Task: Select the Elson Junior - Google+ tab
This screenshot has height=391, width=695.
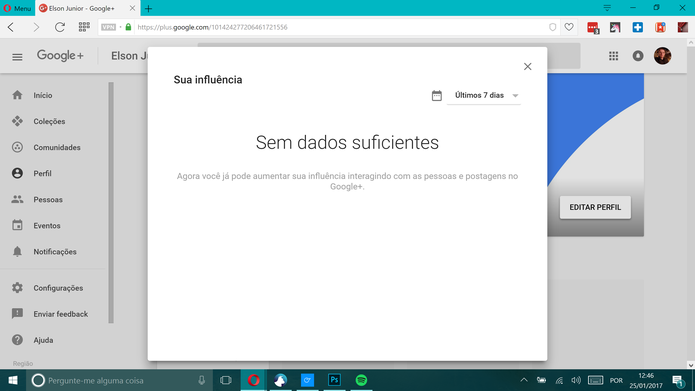Action: pyautogui.click(x=82, y=8)
